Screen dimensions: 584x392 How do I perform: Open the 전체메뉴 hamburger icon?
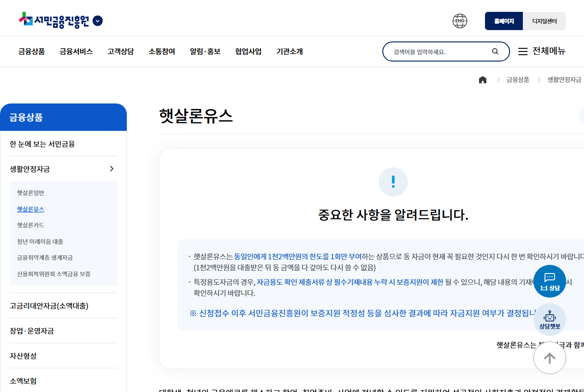pyautogui.click(x=523, y=52)
